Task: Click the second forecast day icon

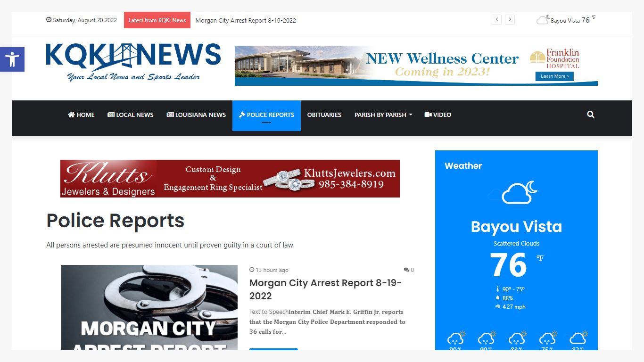Action: pyautogui.click(x=487, y=338)
